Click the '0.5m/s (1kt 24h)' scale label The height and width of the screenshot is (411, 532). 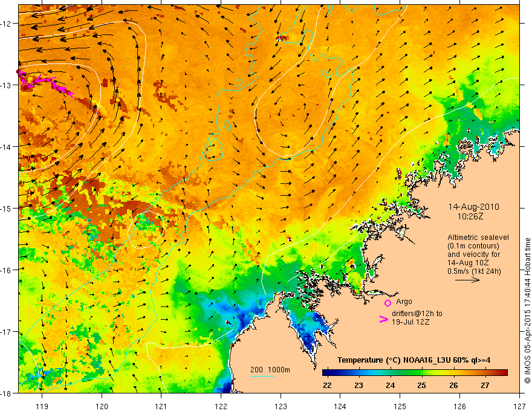click(474, 271)
